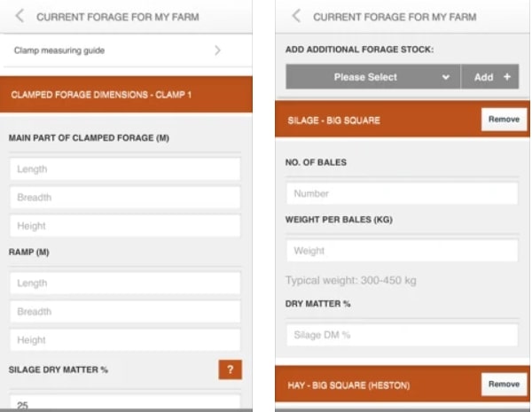Open the Clamp measuring guide row
Image resolution: width=532 pixels, height=412 pixels.
[126, 51]
